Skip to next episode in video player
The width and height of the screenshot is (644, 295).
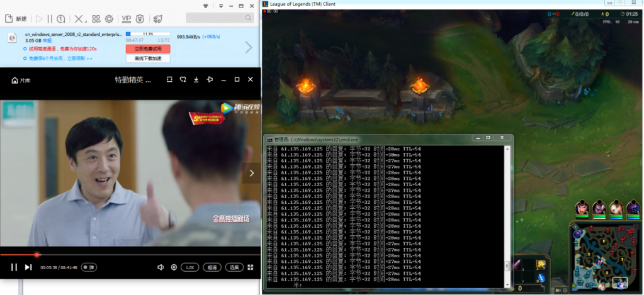click(28, 267)
